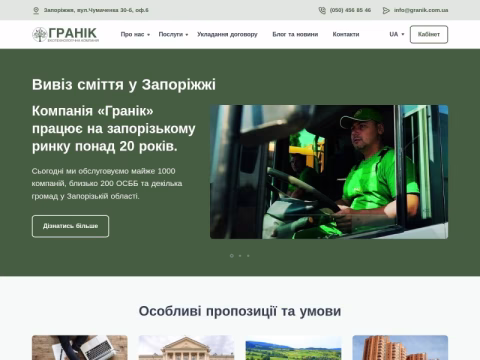
Task: Click the heading Вивіз сміття у Запоріжжі
Action: coord(124,85)
